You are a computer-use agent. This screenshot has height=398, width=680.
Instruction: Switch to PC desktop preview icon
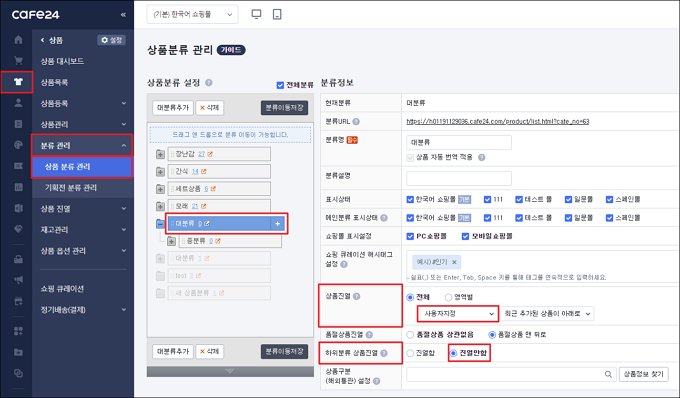tap(256, 14)
